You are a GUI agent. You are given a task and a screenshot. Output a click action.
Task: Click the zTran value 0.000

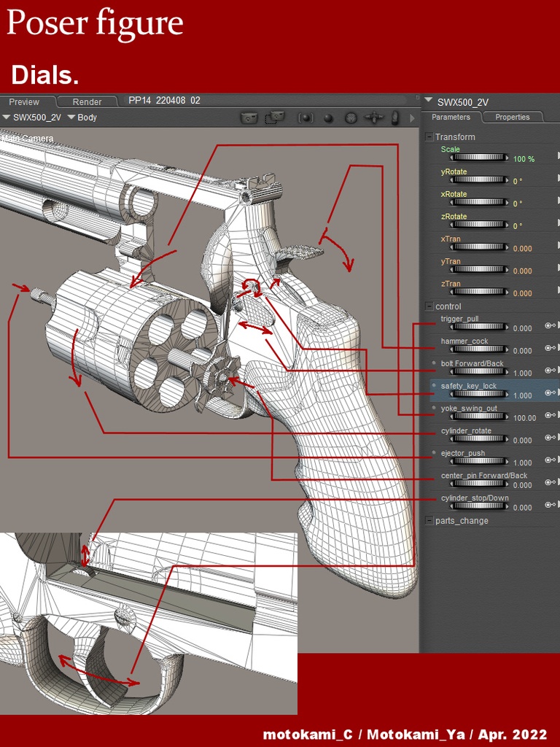tap(522, 293)
